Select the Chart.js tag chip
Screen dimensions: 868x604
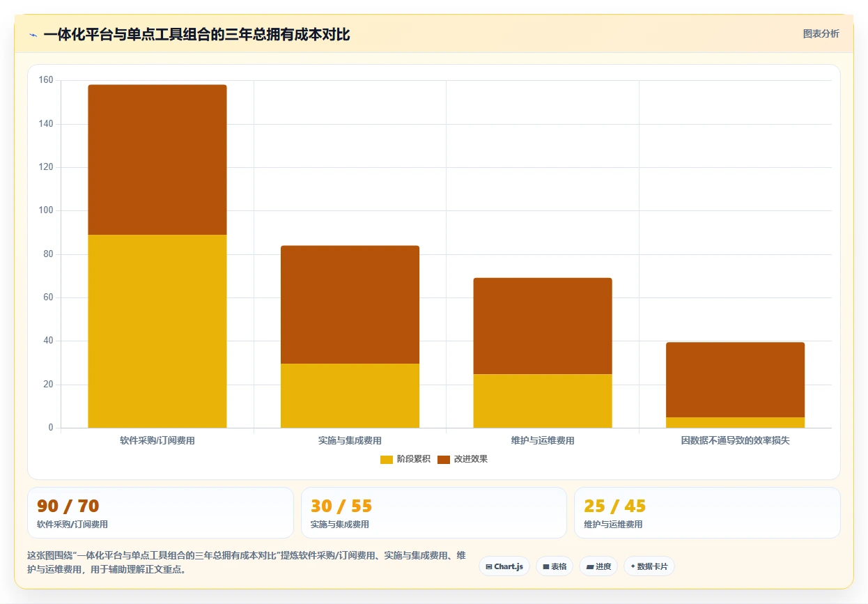[x=505, y=566]
